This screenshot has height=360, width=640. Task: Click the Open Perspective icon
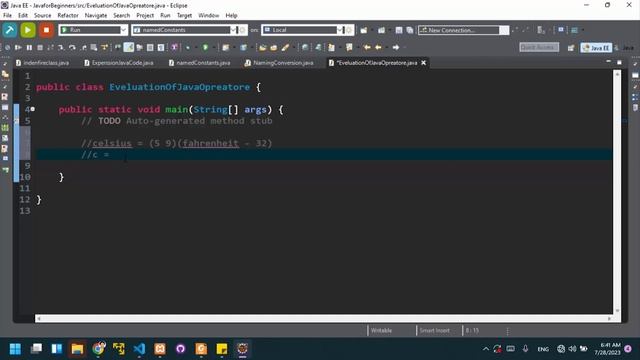pos(571,48)
